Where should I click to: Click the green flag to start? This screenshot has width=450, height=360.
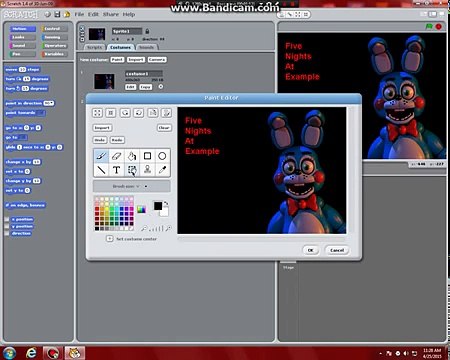429,26
